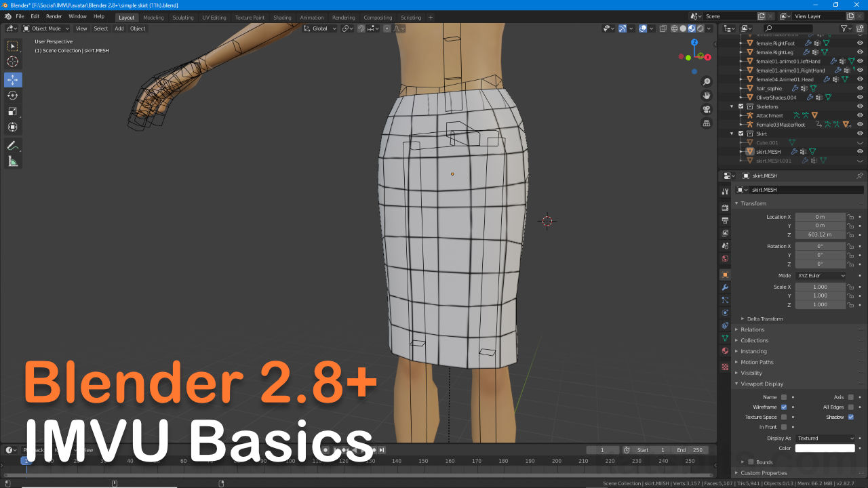Enable the All Edges checkbox
Viewport: 868px width, 488px height.
tap(850, 407)
